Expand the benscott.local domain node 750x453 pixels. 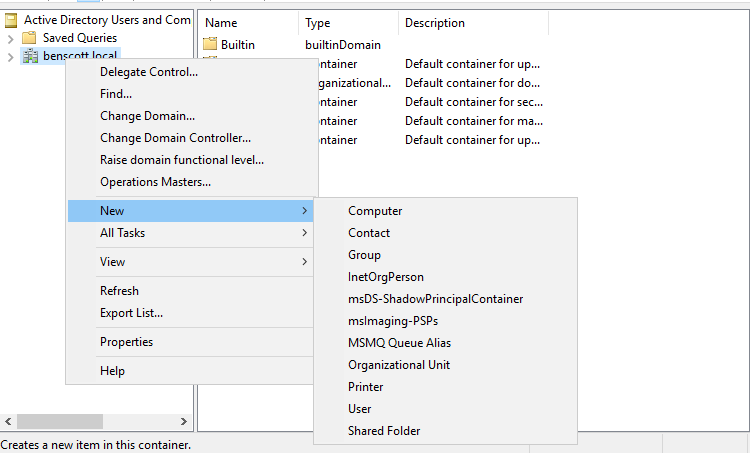click(11, 57)
